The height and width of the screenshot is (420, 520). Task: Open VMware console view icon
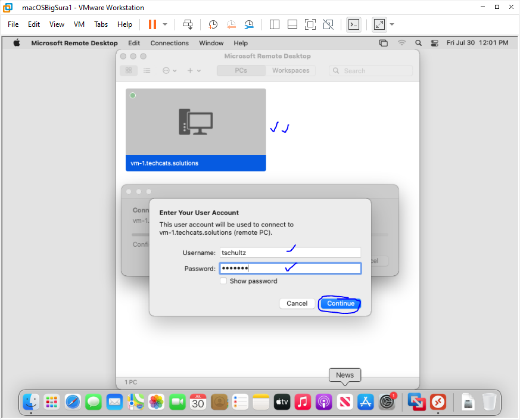[x=354, y=24]
